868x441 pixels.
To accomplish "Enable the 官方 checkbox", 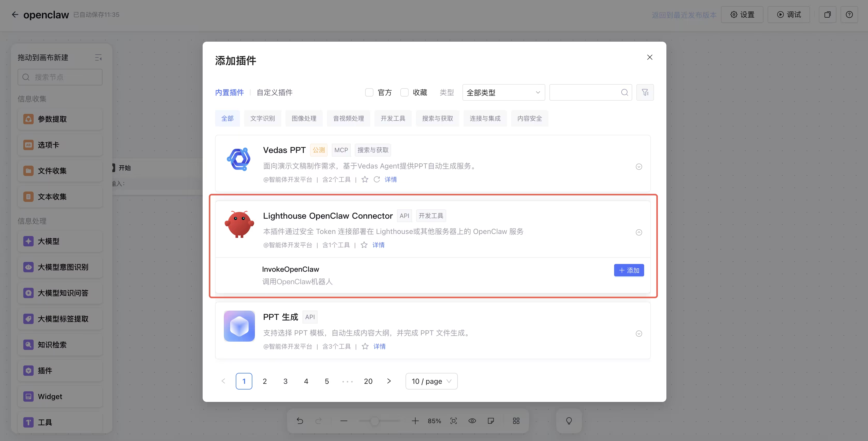I will pyautogui.click(x=369, y=92).
